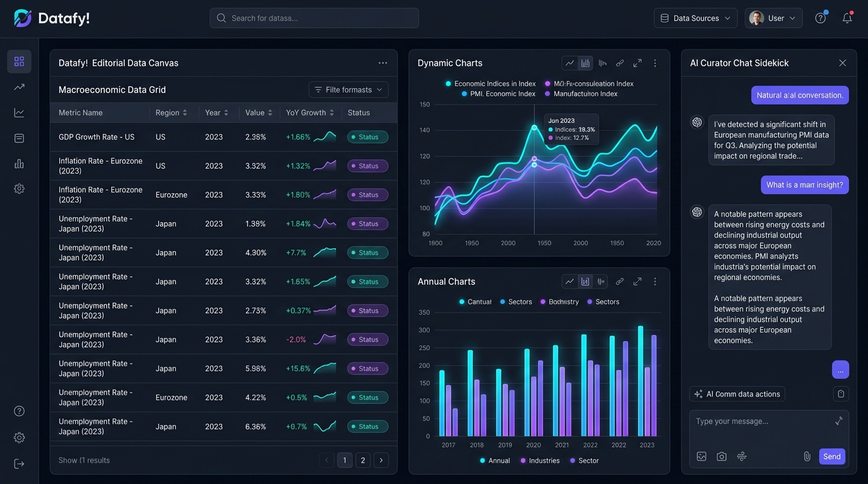Viewport: 868px width, 484px height.
Task: Select candlestick view in Annual Charts
Action: pyautogui.click(x=601, y=282)
